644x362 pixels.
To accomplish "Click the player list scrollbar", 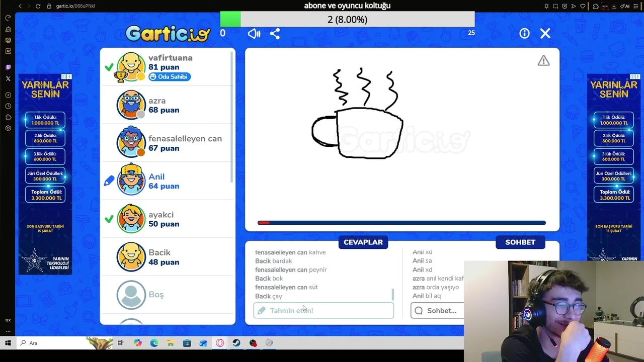I will 232,117.
